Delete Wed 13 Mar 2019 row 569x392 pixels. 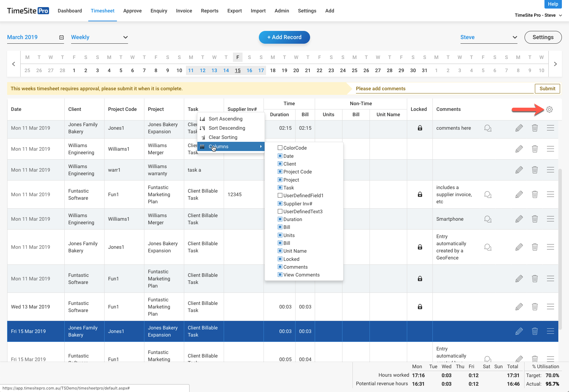[x=535, y=307]
